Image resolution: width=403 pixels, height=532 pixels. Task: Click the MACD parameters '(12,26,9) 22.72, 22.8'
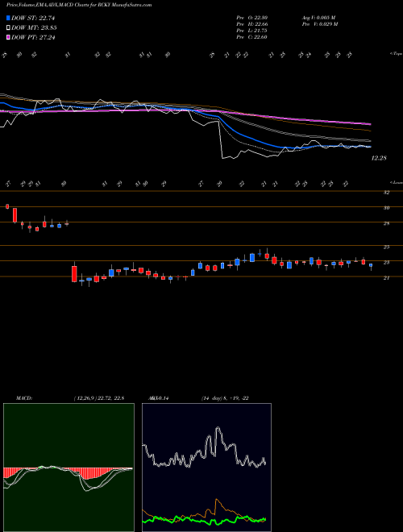(98, 398)
